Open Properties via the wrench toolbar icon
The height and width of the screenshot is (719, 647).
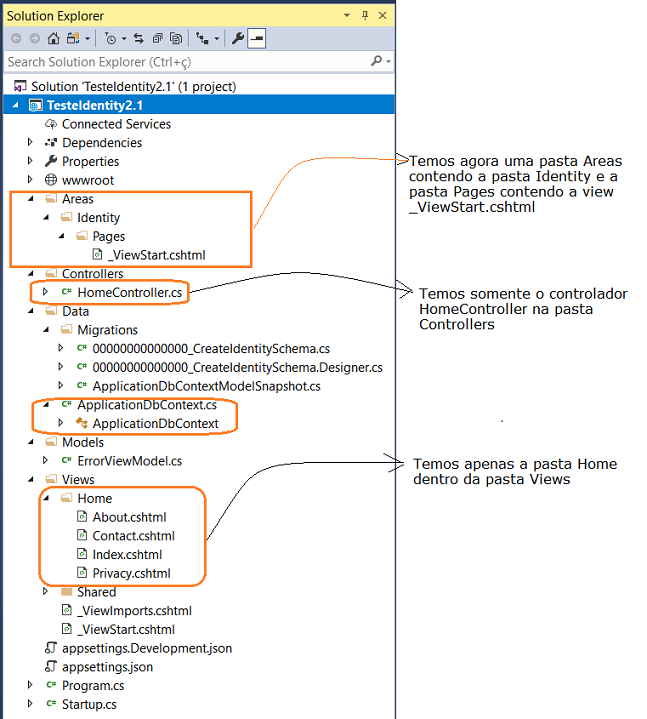[x=238, y=39]
